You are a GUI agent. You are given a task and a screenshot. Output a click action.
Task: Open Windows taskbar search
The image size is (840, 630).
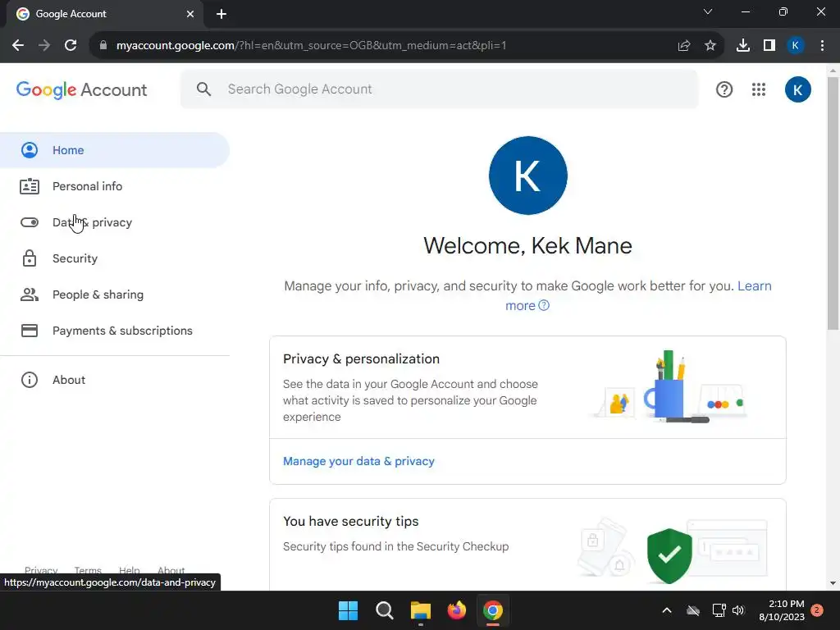coord(385,610)
